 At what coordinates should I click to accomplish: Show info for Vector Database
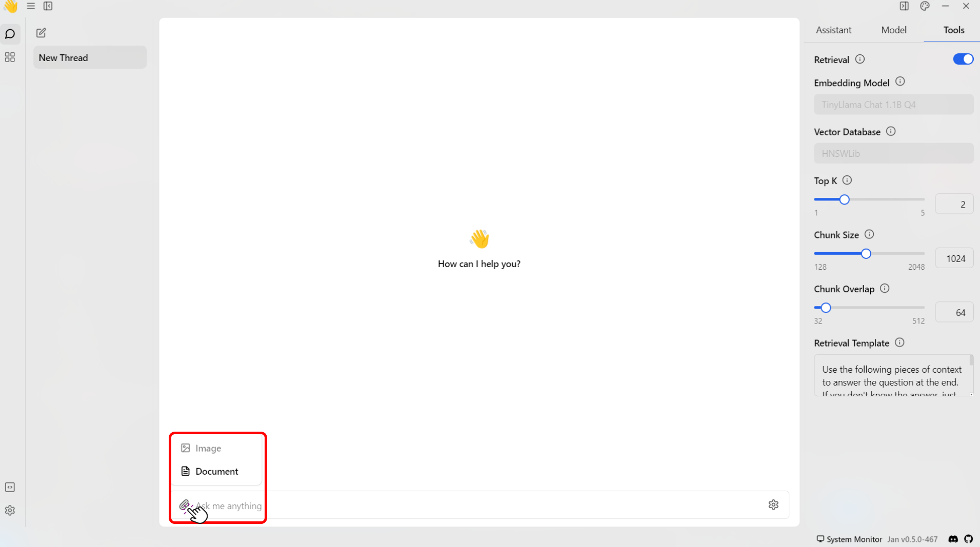pyautogui.click(x=891, y=131)
